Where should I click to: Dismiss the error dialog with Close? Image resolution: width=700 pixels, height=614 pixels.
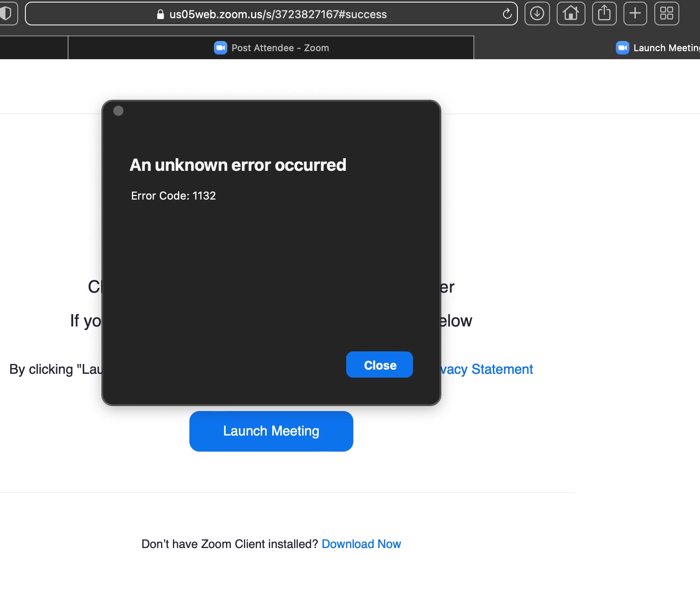(380, 365)
